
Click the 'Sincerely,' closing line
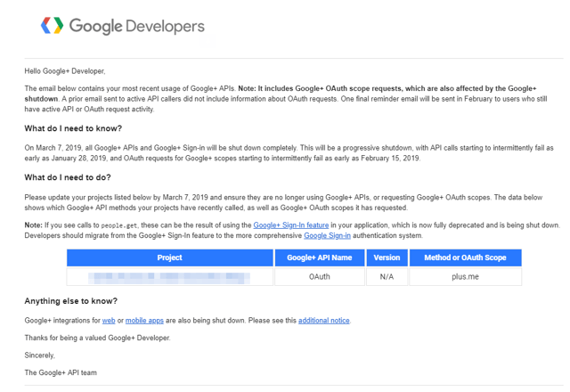point(39,355)
